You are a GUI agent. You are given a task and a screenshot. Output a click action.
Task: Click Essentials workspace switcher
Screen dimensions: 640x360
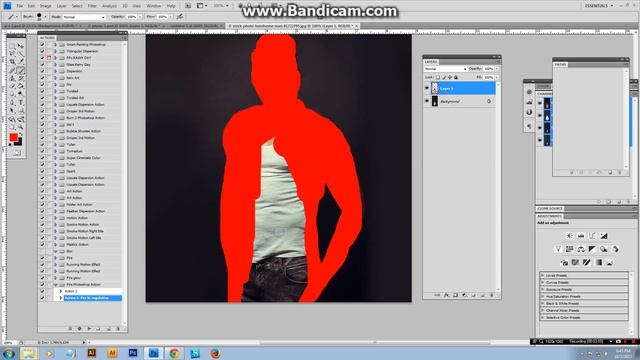(599, 6)
